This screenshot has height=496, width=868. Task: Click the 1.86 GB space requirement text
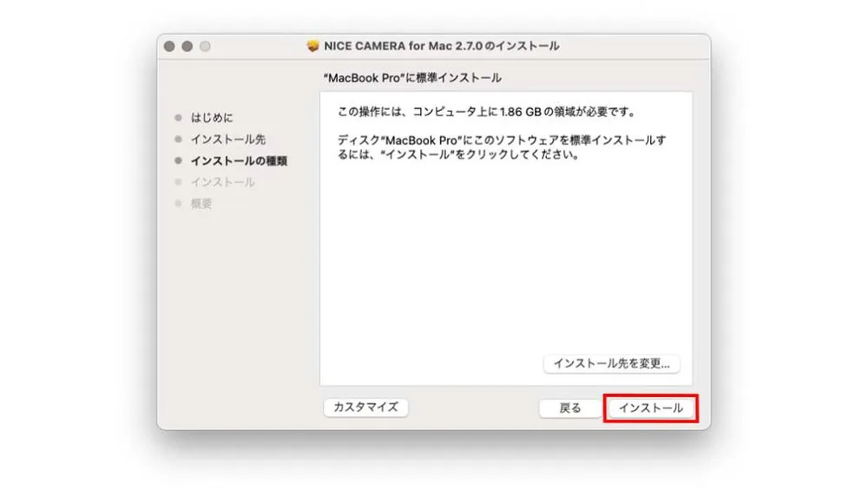(487, 112)
